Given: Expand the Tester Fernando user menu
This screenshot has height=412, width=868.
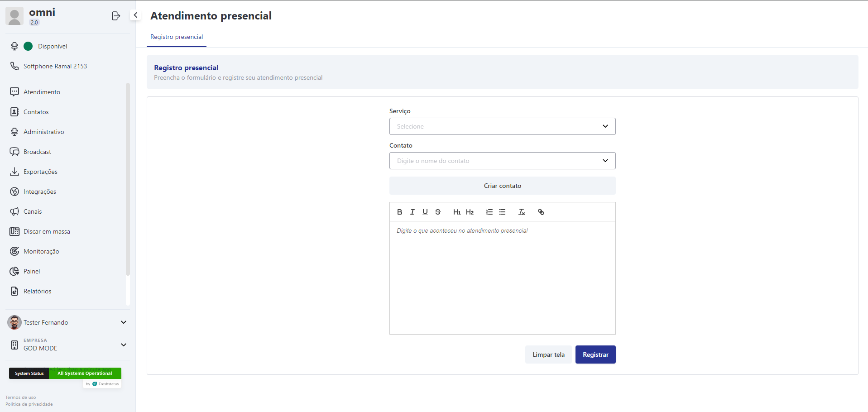Looking at the screenshot, I should click(123, 322).
